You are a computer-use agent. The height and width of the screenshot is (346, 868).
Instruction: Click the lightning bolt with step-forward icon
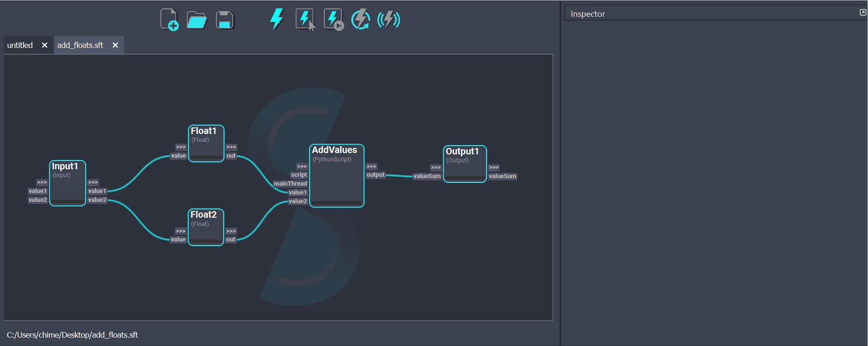point(333,20)
